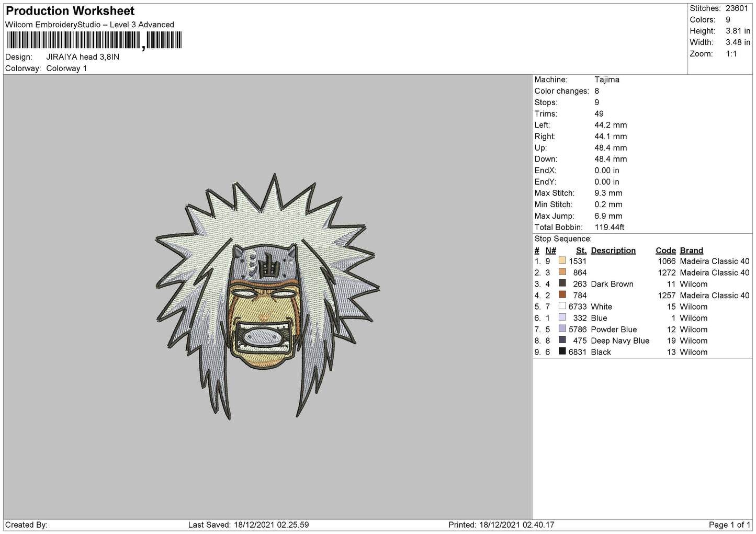
Task: Click the Machine value 'Tajima'
Action: [607, 79]
